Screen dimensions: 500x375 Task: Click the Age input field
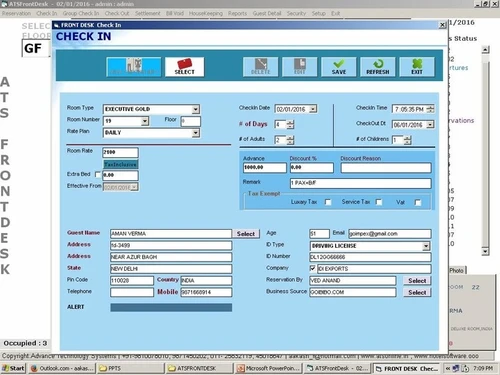[x=319, y=234]
